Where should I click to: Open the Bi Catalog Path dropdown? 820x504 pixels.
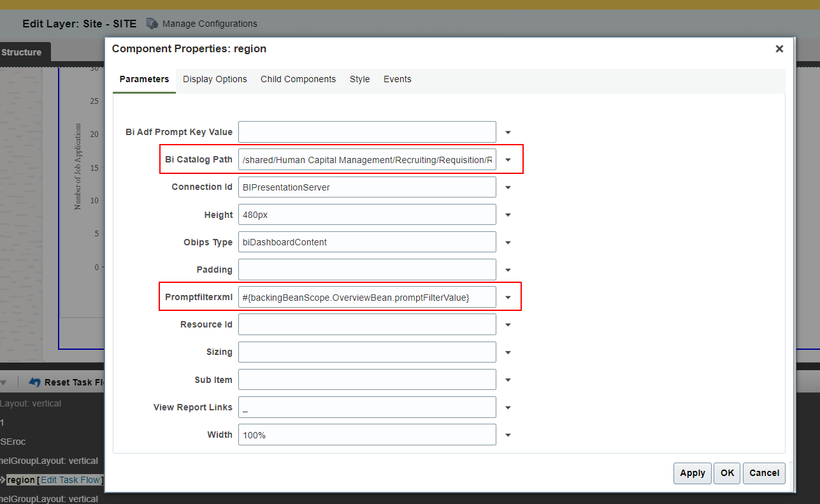pos(508,159)
